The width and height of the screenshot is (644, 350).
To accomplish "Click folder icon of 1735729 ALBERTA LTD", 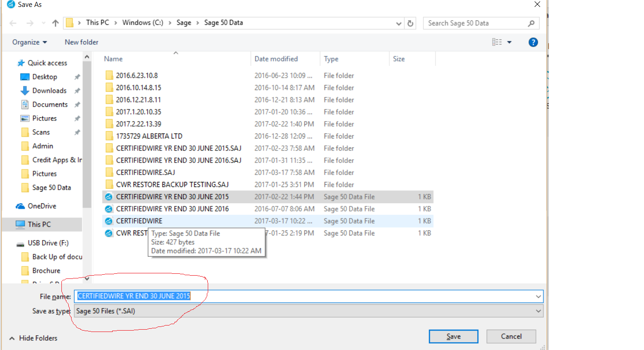I will click(109, 136).
